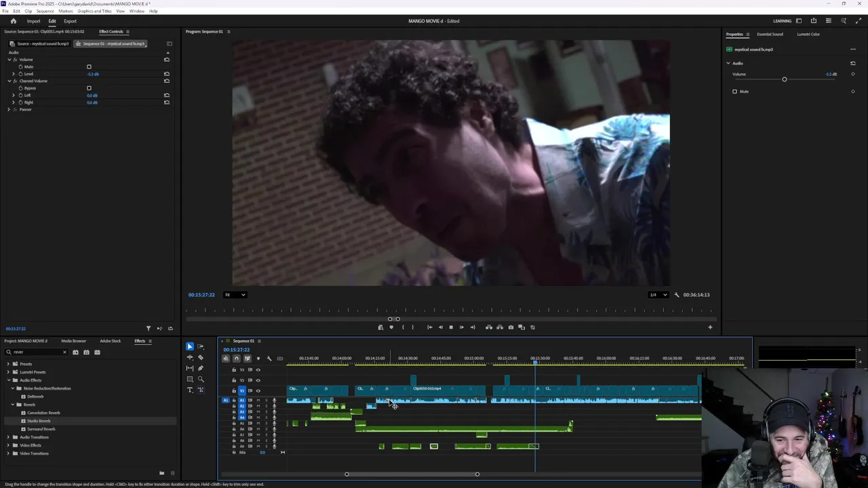Expand Panner effect in Effect Controls
Viewport: 868px width, 488px height.
9,109
